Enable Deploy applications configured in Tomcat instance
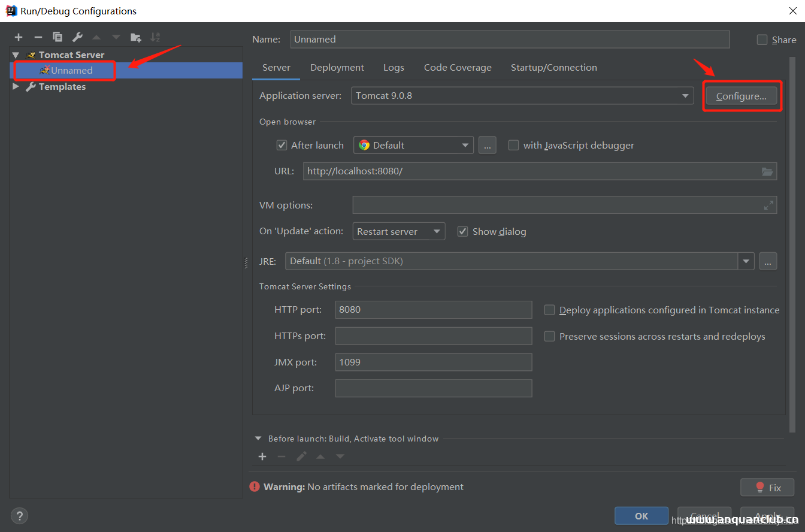Screen dimensions: 805x532 click(x=549, y=310)
